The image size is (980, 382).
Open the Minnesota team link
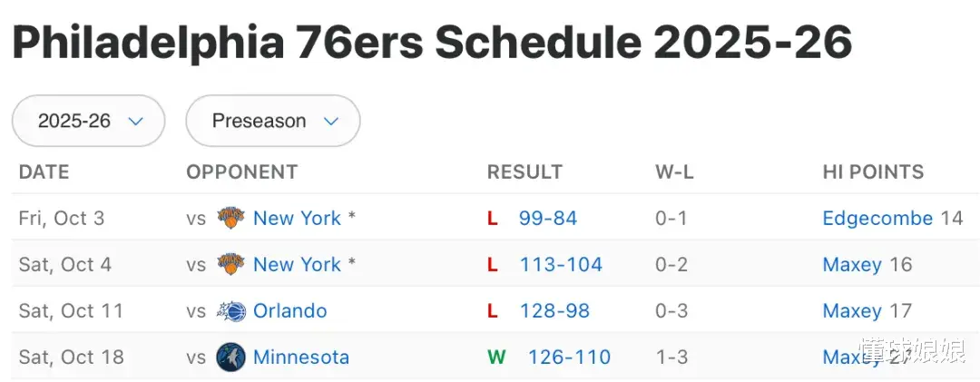click(x=301, y=357)
